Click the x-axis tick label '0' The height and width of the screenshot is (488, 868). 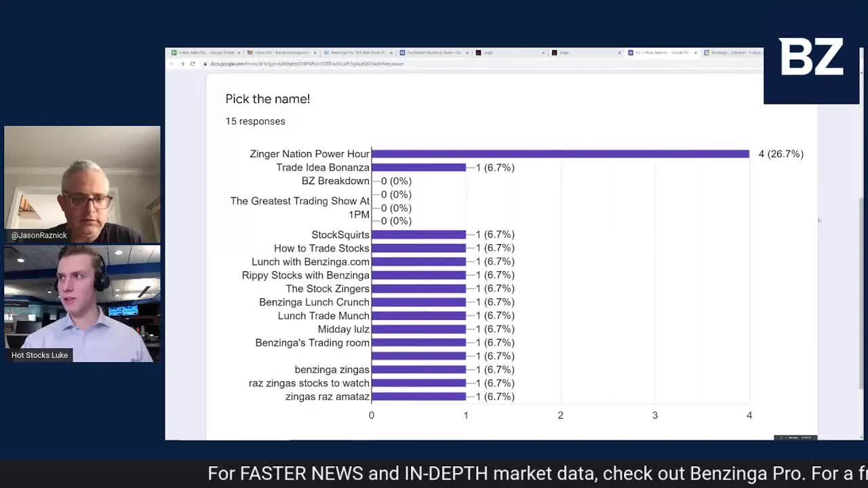(x=372, y=415)
